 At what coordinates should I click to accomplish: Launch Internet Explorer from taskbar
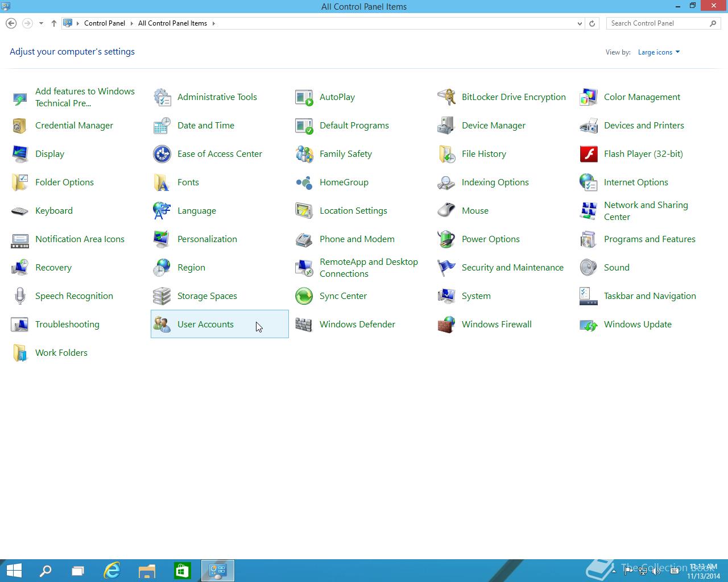[x=112, y=571]
